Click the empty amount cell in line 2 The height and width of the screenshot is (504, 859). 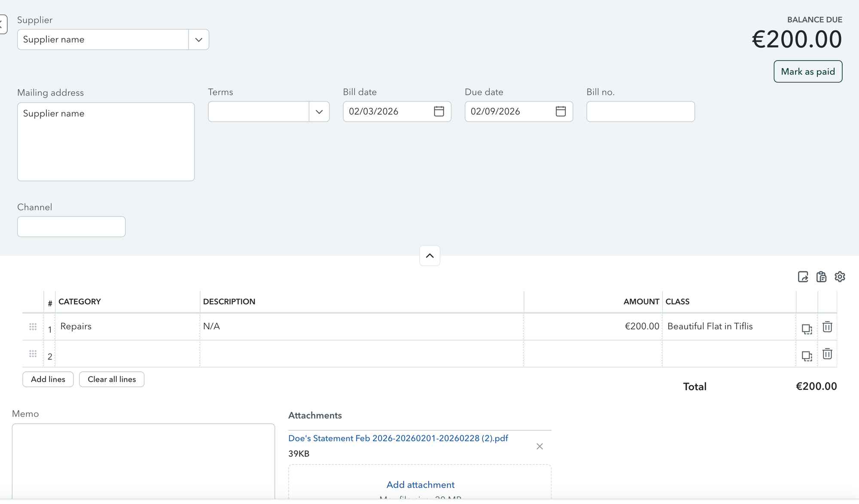tap(593, 354)
